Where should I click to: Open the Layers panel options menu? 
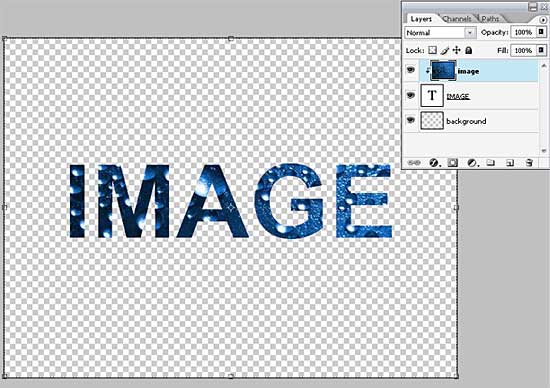click(542, 20)
